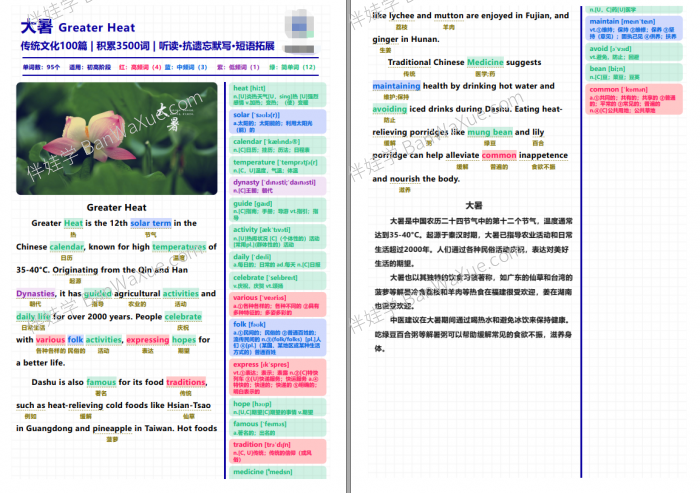Click the red 'various' vocabulary card
Viewport: 700px width, 493px height.
tap(277, 304)
